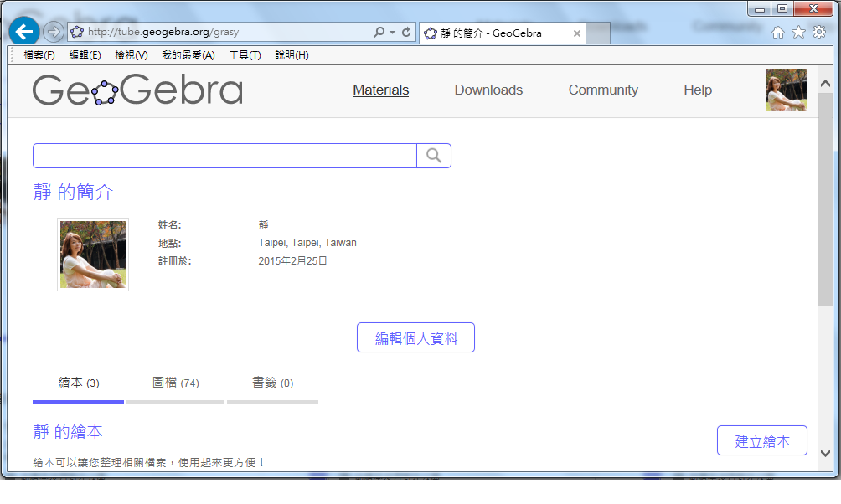Open the 編輯(E) menu
Viewport: 841px width, 504px height.
tap(85, 55)
